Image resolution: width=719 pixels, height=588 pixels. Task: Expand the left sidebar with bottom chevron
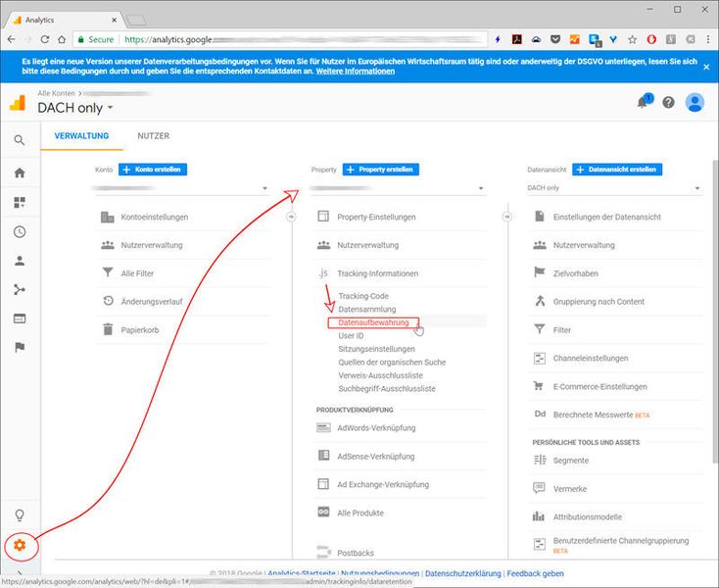point(20,572)
